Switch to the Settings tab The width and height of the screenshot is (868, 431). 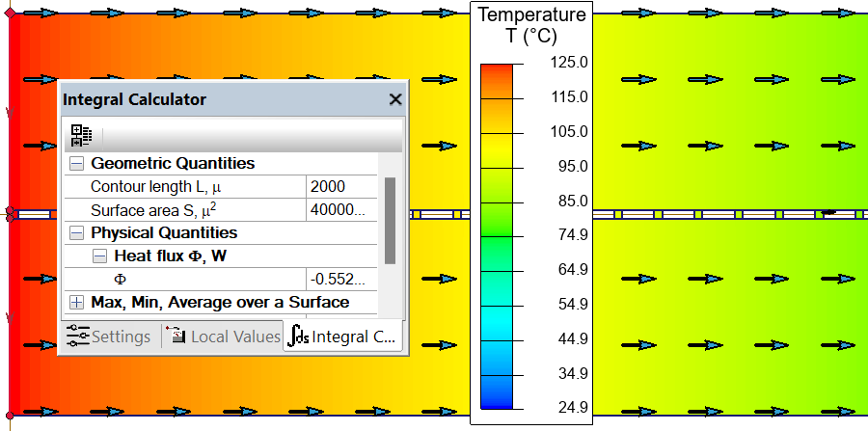pyautogui.click(x=108, y=337)
